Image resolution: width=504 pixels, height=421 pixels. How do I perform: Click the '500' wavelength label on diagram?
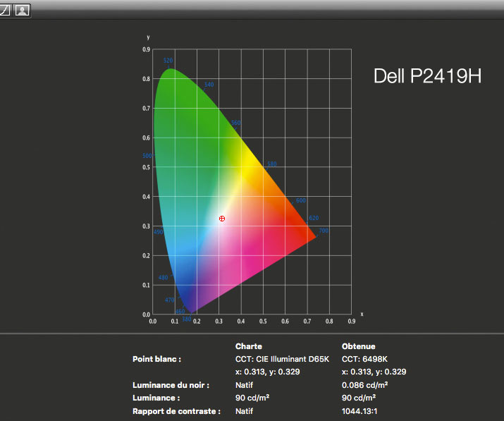click(x=147, y=156)
